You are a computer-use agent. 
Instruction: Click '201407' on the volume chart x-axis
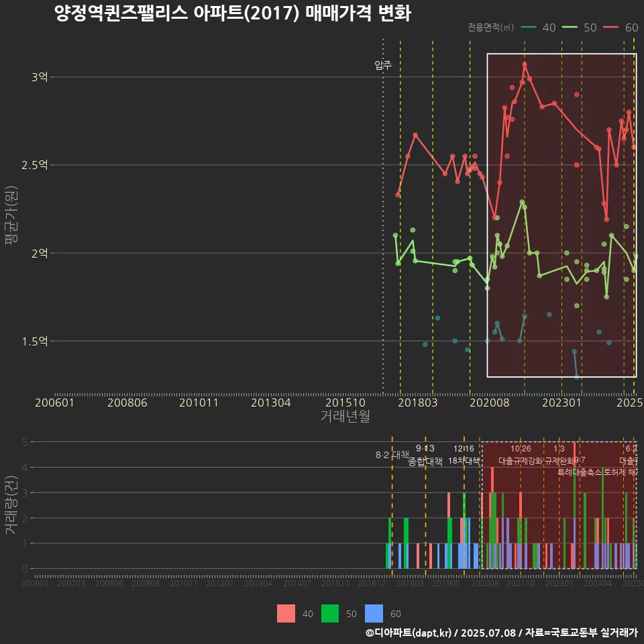click(297, 583)
